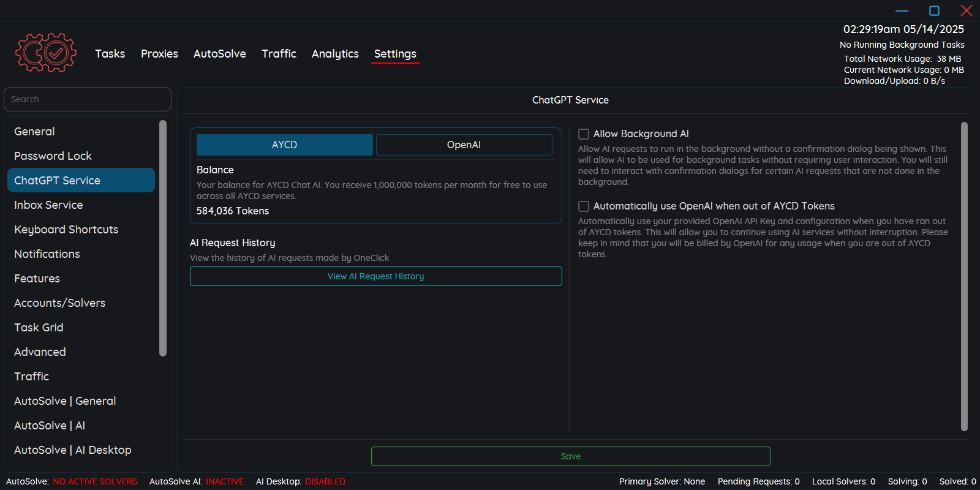Click the 584,036 Tokens balance text
Viewport: 980px width, 490px height.
233,211
